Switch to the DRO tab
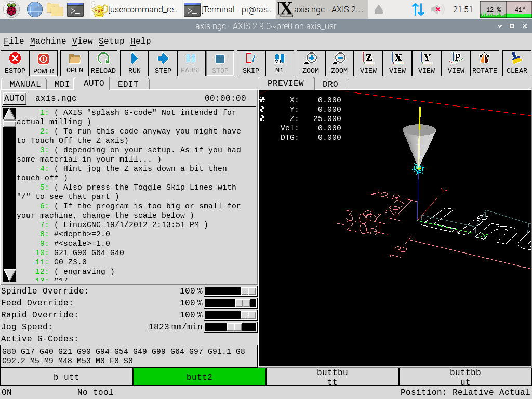 (330, 84)
